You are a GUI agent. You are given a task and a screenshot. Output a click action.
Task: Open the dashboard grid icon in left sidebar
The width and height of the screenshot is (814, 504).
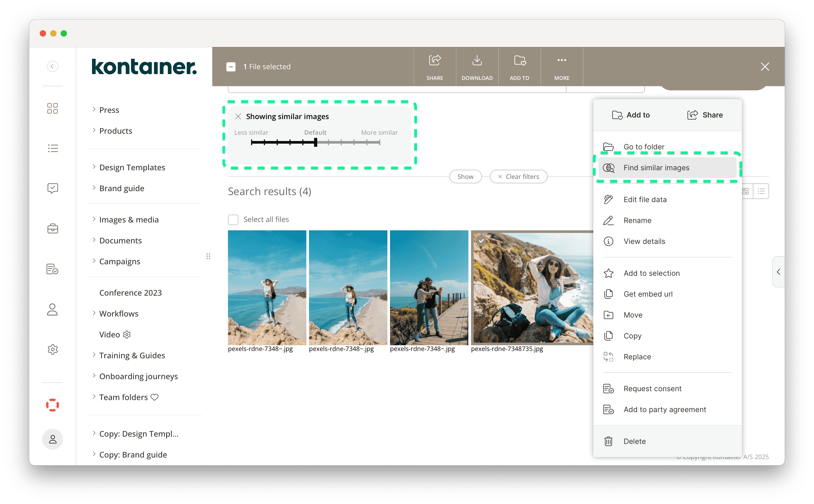click(x=52, y=108)
